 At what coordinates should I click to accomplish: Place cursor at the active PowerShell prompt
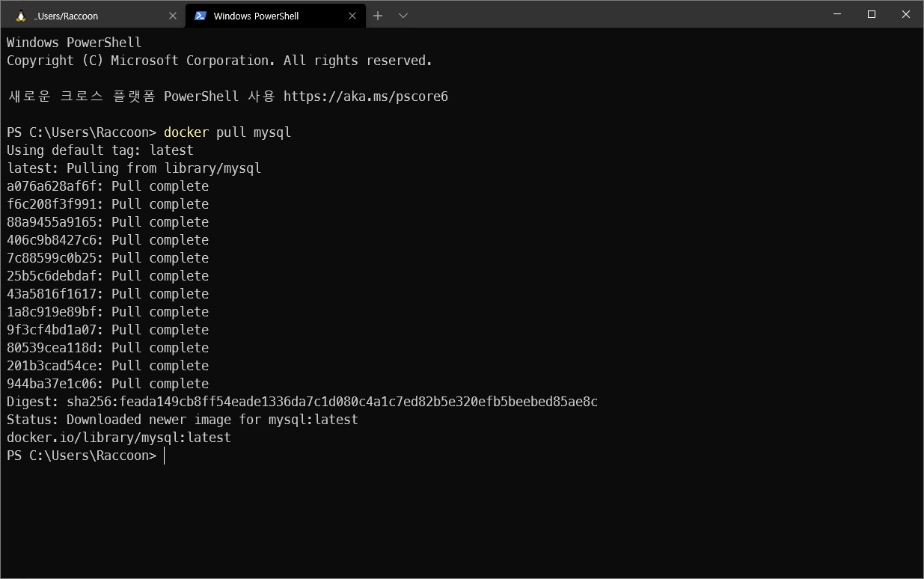(165, 455)
